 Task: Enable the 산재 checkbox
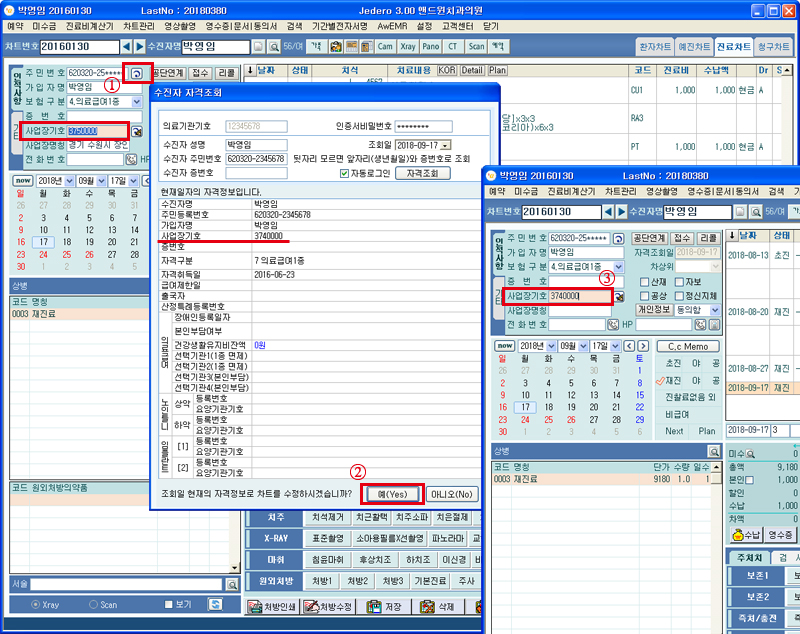tap(645, 282)
